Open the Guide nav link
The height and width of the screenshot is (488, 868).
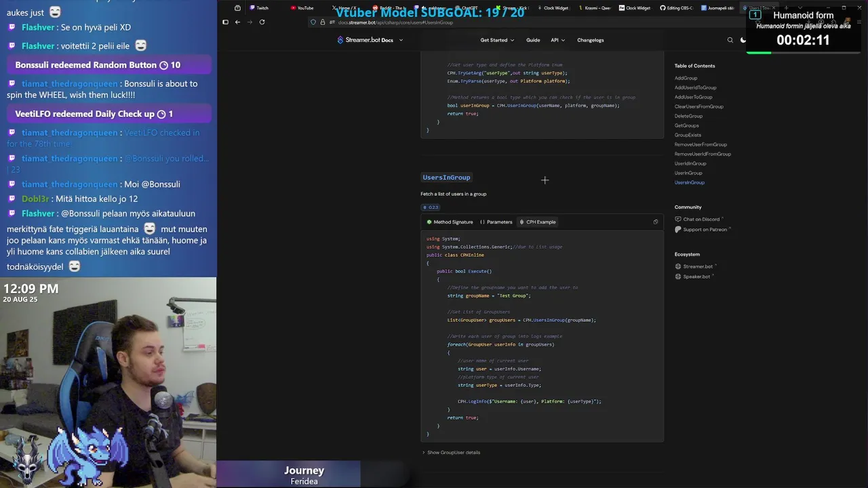[533, 40]
